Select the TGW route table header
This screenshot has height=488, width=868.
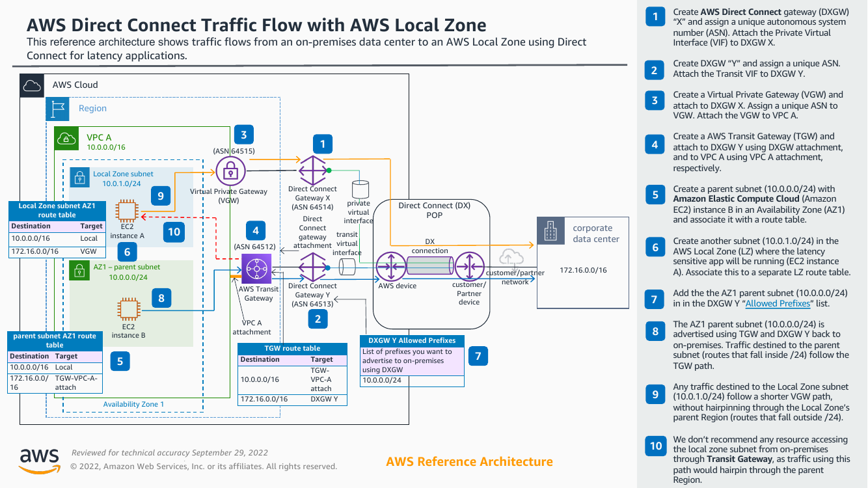pos(292,348)
